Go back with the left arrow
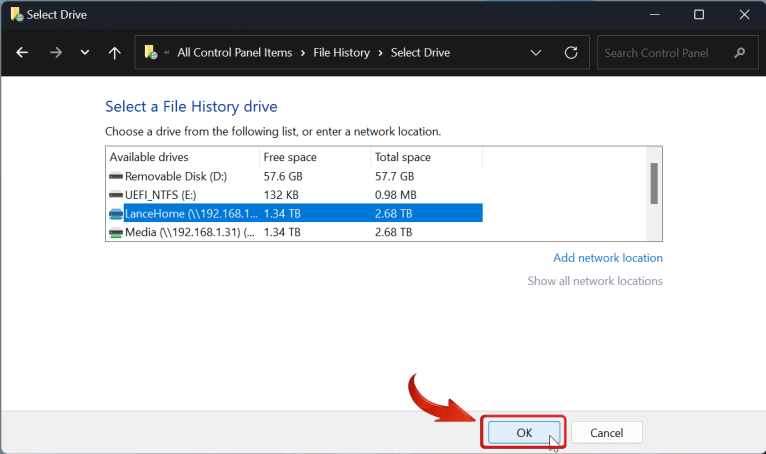Image resolution: width=766 pixels, height=454 pixels. click(22, 53)
